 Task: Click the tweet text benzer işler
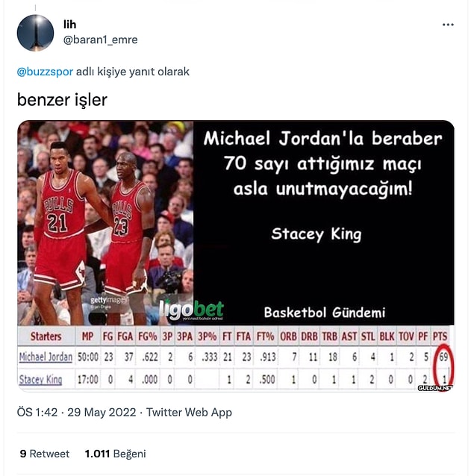(62, 99)
